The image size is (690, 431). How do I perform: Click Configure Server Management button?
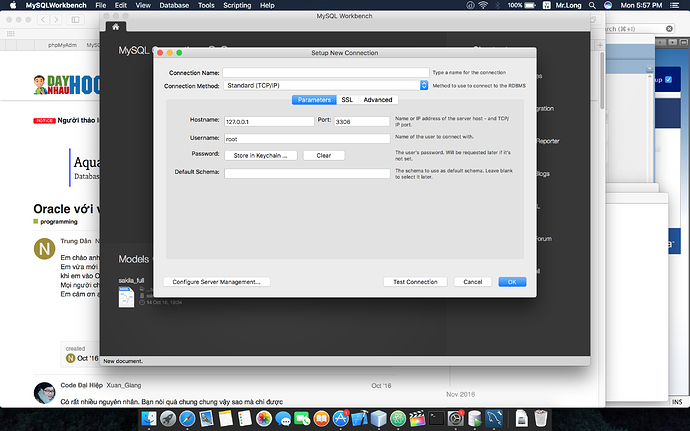coord(216,282)
